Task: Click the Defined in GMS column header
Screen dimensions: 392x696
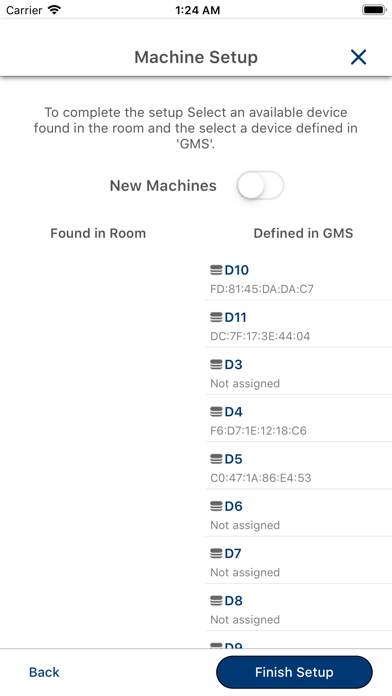Action: pos(303,233)
